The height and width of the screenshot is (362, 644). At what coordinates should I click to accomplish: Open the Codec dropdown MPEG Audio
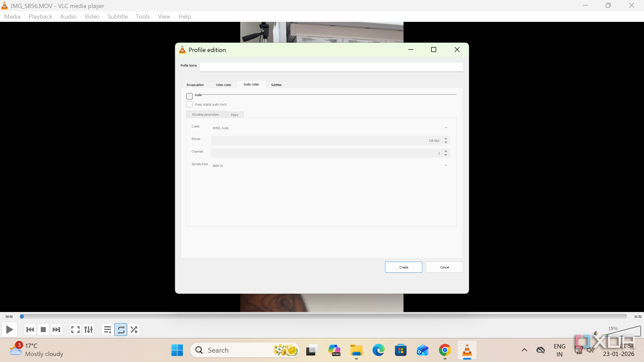click(330, 128)
